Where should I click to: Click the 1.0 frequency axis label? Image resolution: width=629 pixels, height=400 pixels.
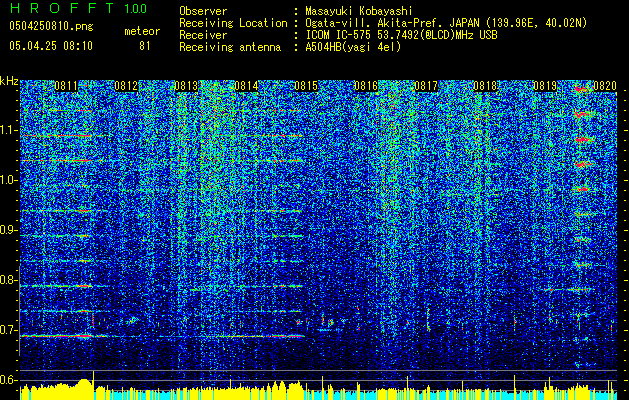(9, 180)
